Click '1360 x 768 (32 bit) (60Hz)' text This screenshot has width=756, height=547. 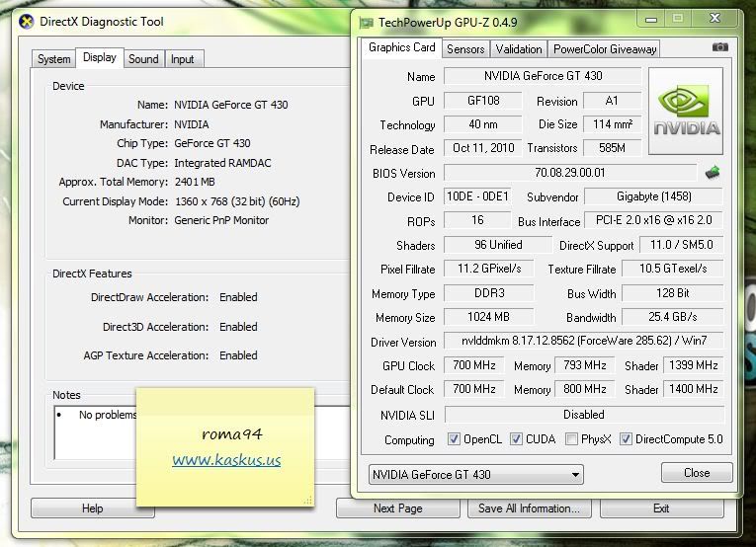pos(237,201)
